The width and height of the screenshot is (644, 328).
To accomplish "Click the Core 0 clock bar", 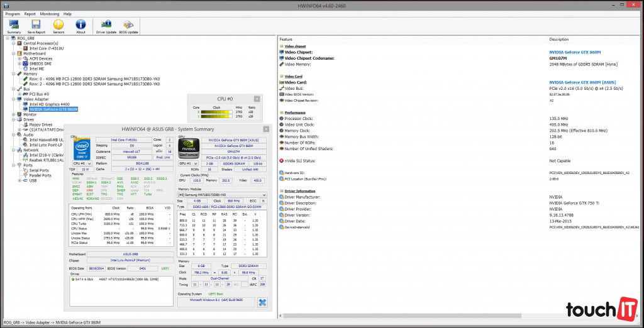I will [216, 112].
